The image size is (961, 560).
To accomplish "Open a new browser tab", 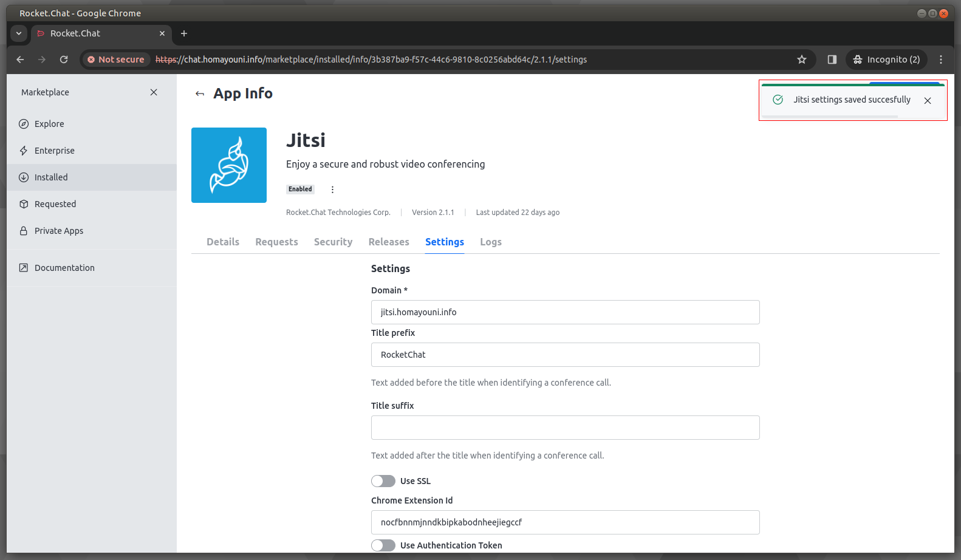I will (184, 33).
